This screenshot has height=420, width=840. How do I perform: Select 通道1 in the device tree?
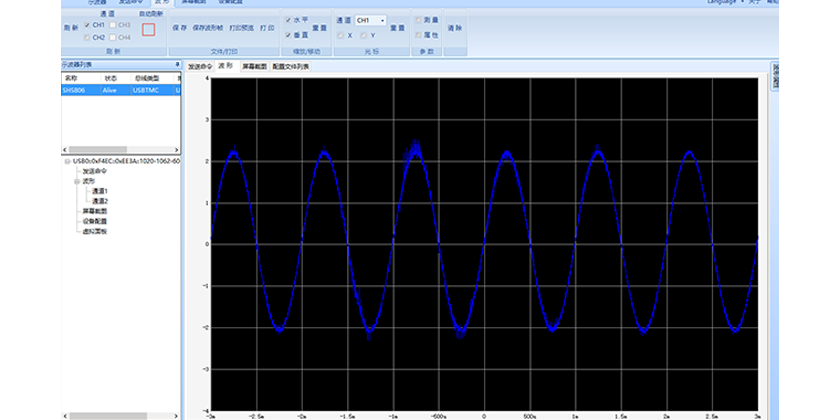pos(99,191)
